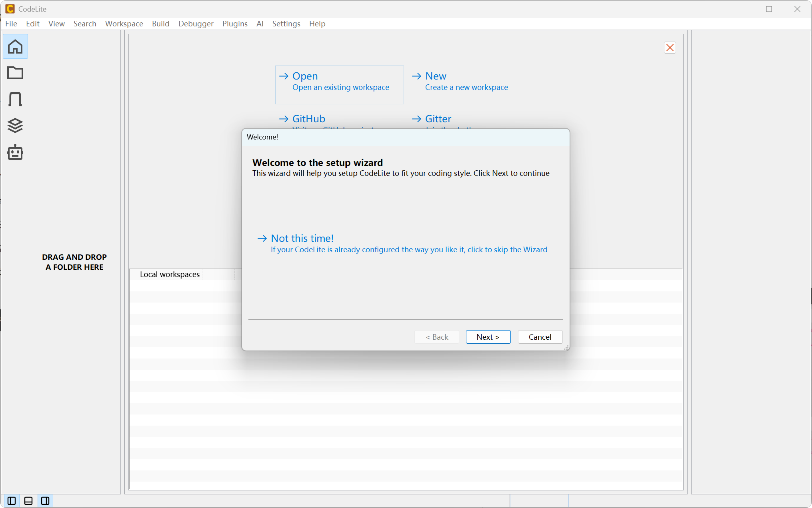Toggle the bottom output pane visibility icon
The image size is (812, 508).
(28, 500)
